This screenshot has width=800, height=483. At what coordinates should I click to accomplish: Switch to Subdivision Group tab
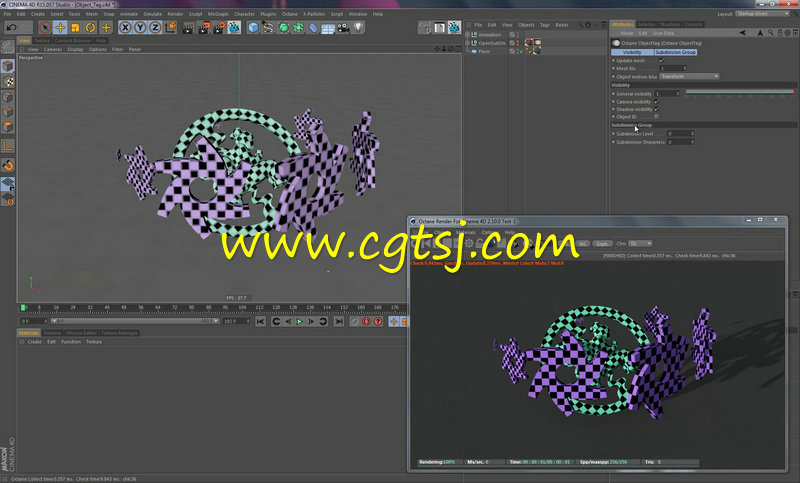click(675, 52)
